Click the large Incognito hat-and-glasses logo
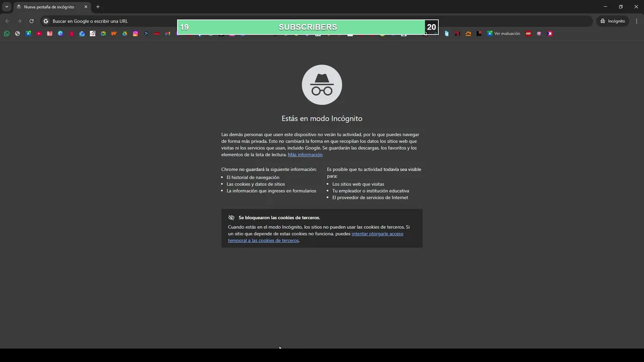The width and height of the screenshot is (644, 362). pos(322,85)
